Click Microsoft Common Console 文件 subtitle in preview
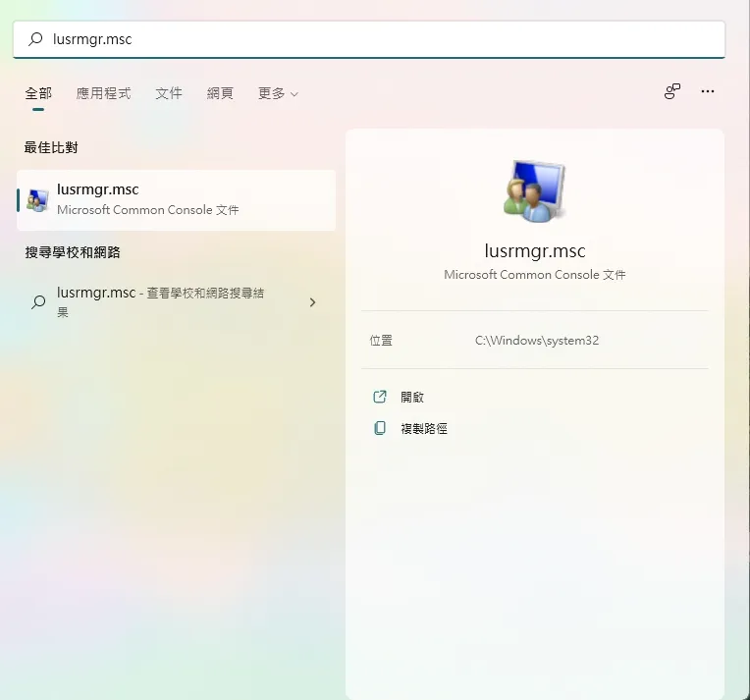750x700 pixels. click(535, 275)
